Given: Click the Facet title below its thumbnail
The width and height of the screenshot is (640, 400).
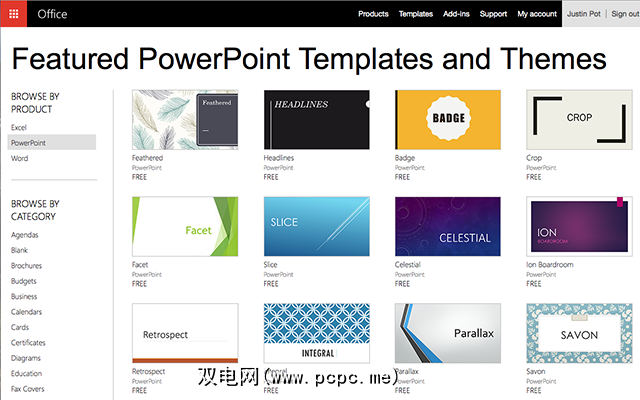Looking at the screenshot, I should (140, 265).
